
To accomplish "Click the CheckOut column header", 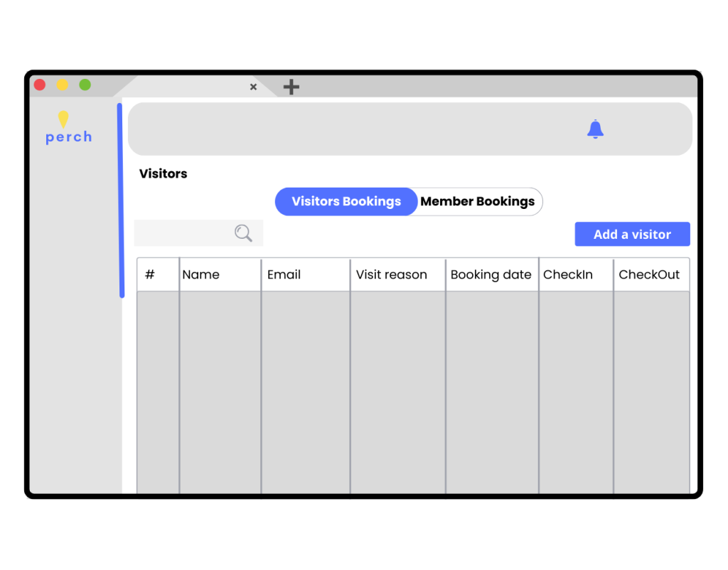I will point(649,274).
